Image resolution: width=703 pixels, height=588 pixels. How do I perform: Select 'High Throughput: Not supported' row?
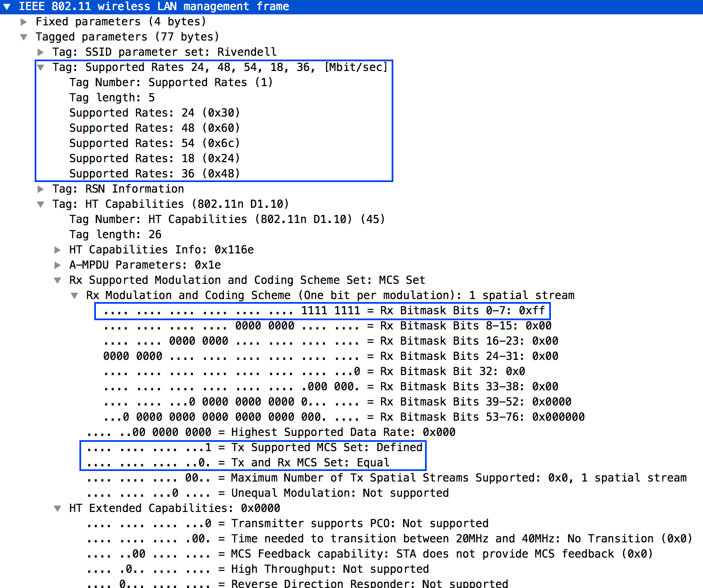pyautogui.click(x=258, y=569)
